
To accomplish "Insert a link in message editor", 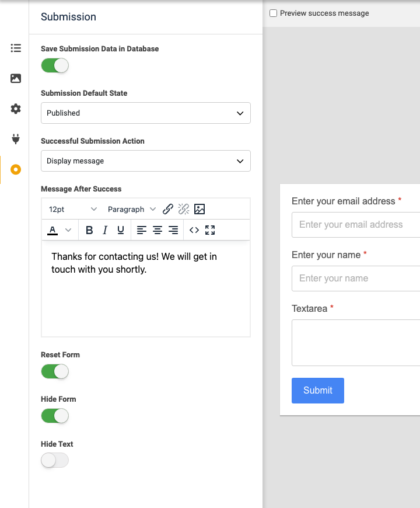I will point(167,209).
